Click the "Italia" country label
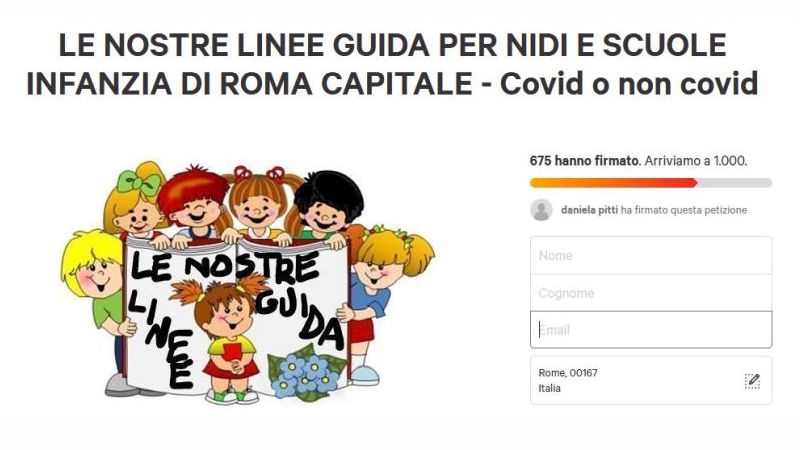The image size is (800, 450). click(x=549, y=388)
